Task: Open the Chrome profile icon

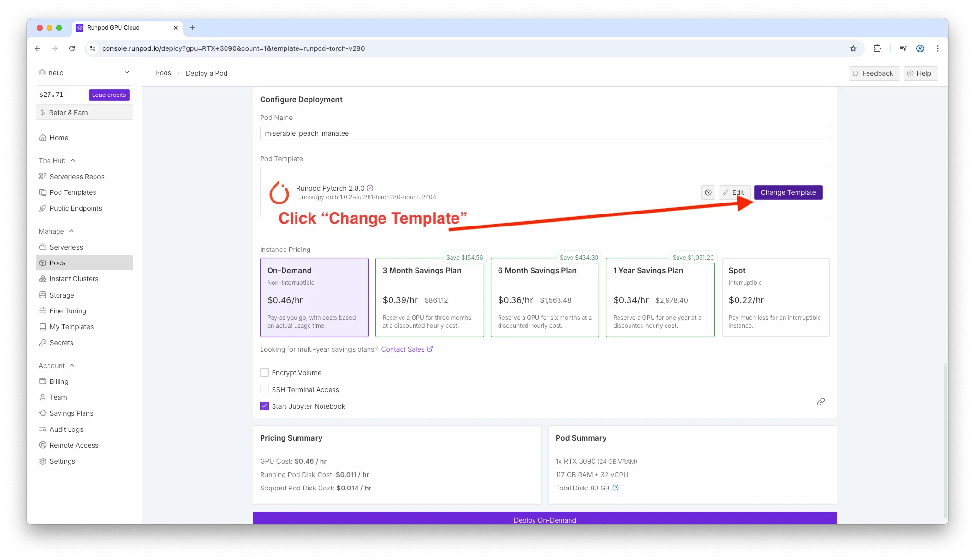Action: 920,48
